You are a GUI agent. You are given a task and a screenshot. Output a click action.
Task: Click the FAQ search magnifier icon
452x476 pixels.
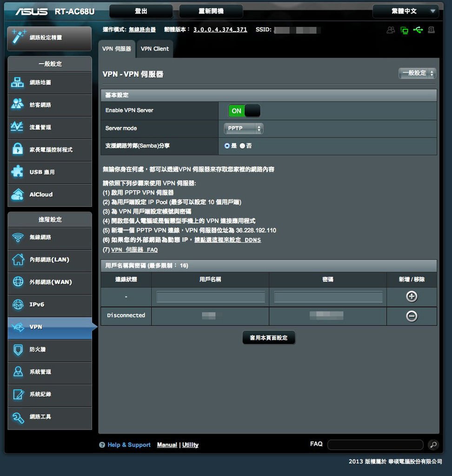[433, 445]
